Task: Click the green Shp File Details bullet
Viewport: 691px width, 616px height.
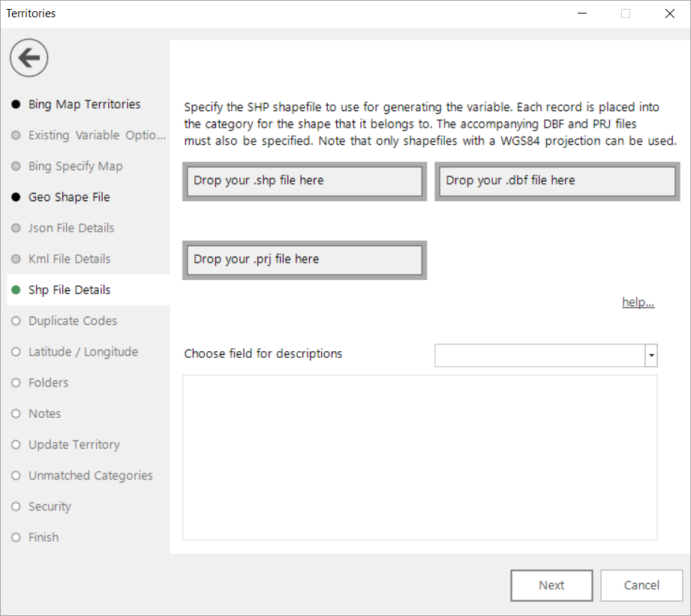Action: click(x=16, y=290)
